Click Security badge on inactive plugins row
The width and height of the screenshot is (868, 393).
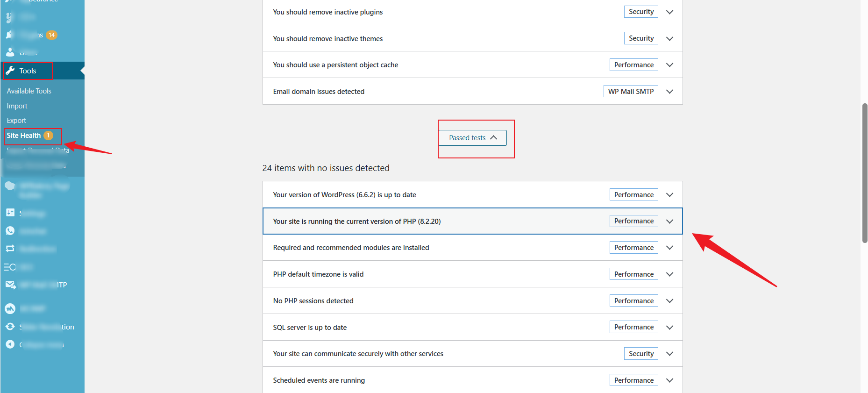click(x=641, y=12)
